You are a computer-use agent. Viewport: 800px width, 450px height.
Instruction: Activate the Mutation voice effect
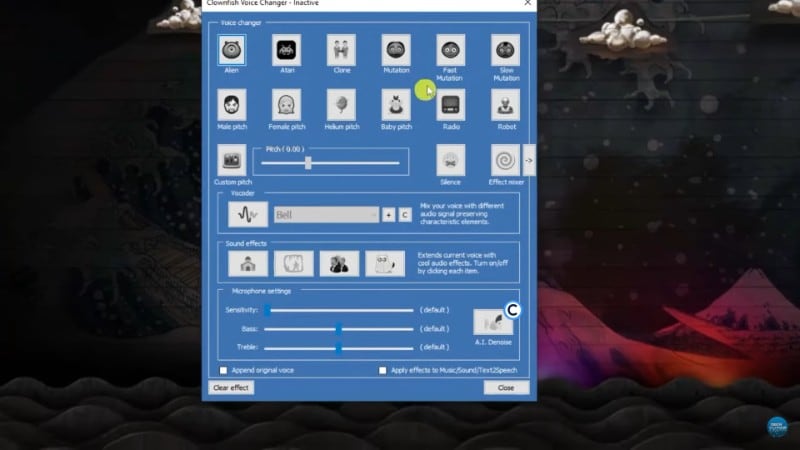click(396, 50)
